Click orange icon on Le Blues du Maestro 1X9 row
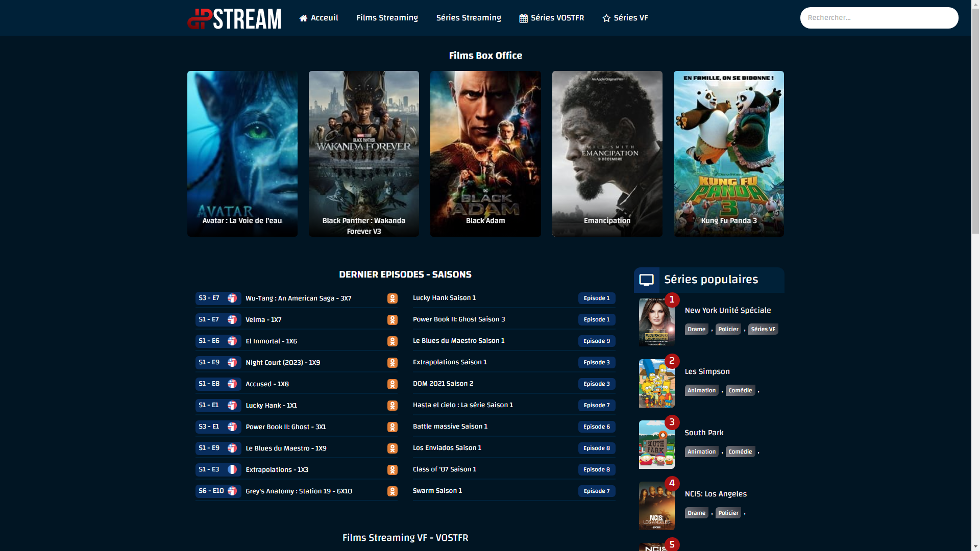 click(x=392, y=448)
